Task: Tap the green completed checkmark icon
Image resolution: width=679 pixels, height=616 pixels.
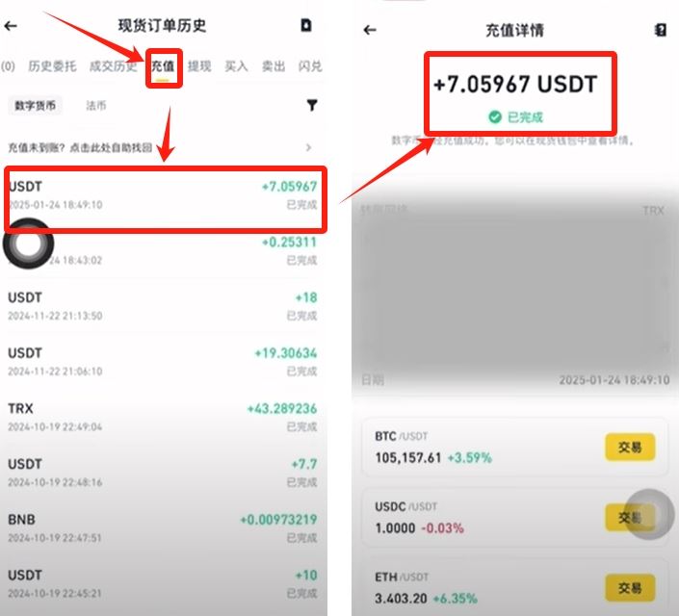Action: tap(494, 116)
